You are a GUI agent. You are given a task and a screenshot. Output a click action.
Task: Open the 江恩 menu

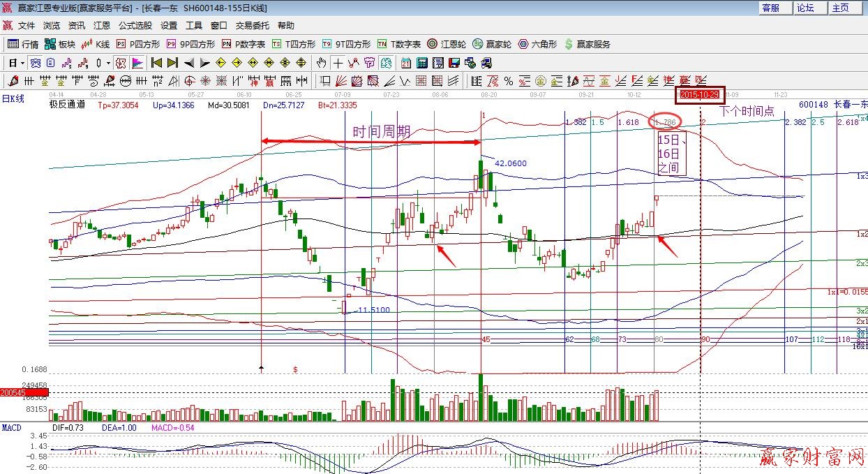[x=102, y=25]
